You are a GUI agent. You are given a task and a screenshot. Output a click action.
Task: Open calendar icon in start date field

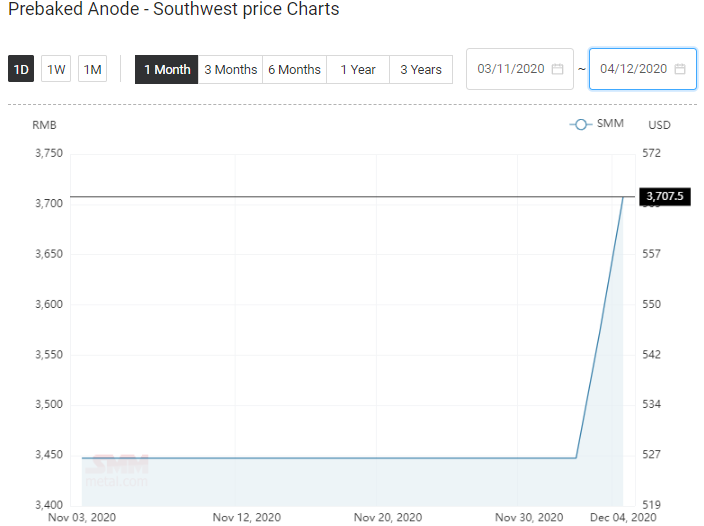558,69
